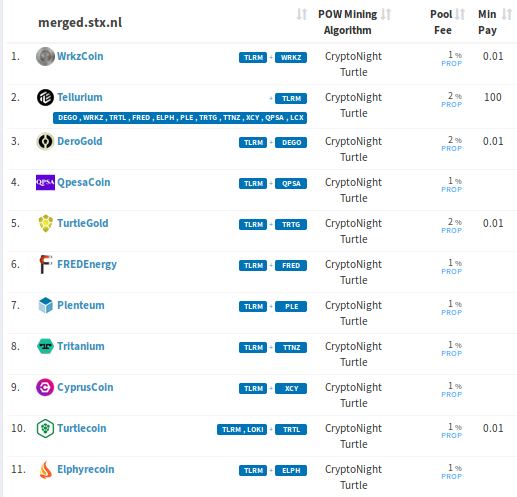517x497 pixels.
Task: Click the 100 min pay in Tellurium row
Action: [493, 97]
